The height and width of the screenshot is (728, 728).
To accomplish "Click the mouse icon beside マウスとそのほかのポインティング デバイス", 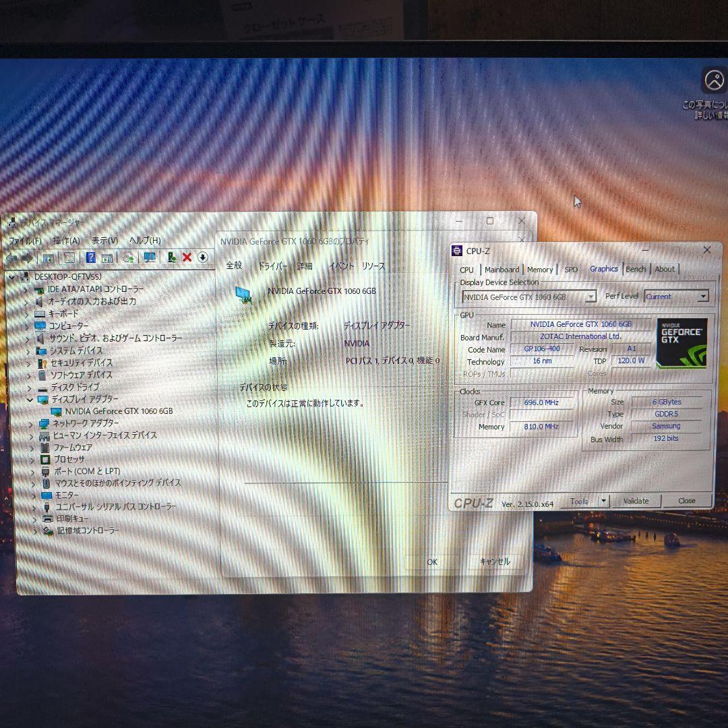I will click(46, 483).
